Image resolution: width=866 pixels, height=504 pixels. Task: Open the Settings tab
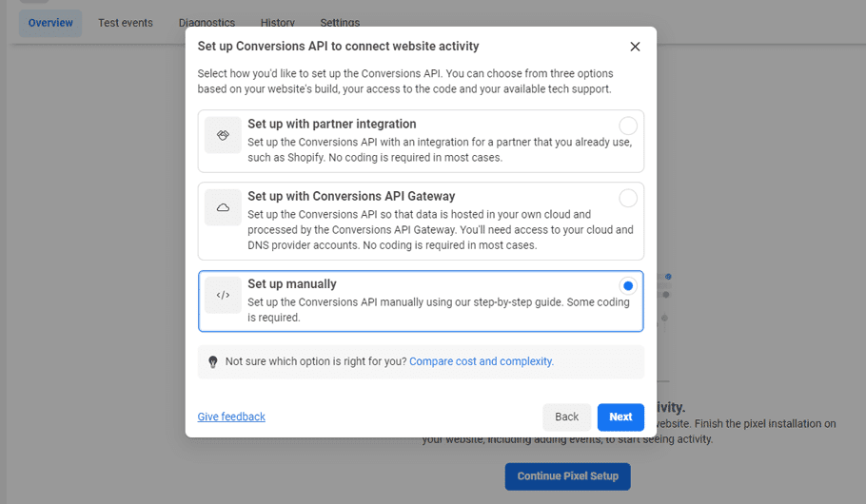(x=340, y=23)
